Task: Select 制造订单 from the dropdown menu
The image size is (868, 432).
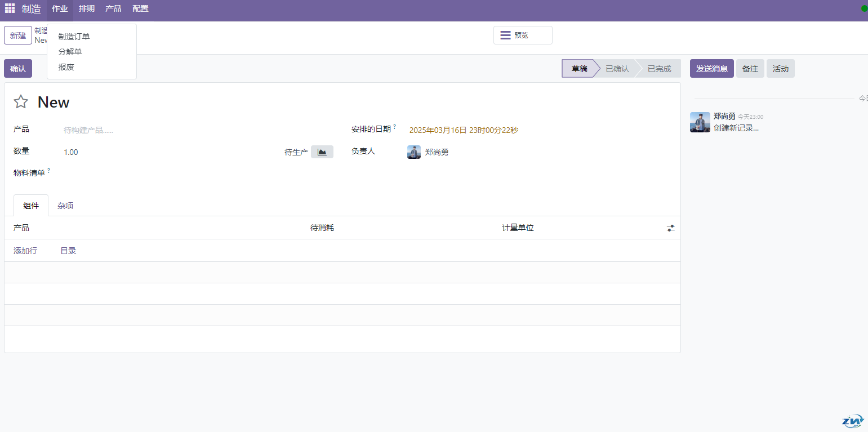Action: [x=74, y=37]
